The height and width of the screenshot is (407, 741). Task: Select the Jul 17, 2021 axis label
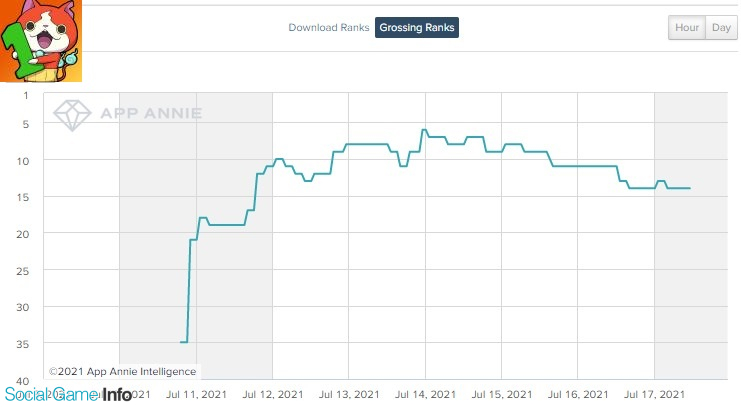click(x=655, y=394)
